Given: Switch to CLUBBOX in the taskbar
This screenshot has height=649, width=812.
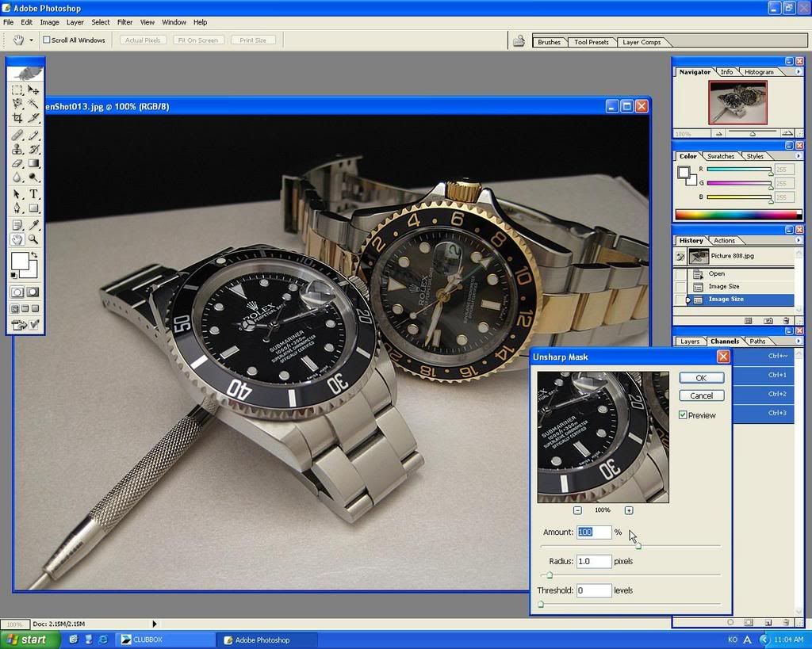Looking at the screenshot, I should tap(165, 639).
